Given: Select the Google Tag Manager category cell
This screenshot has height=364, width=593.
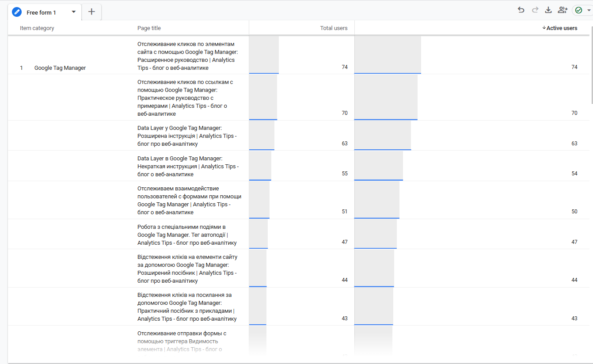Looking at the screenshot, I should 60,68.
